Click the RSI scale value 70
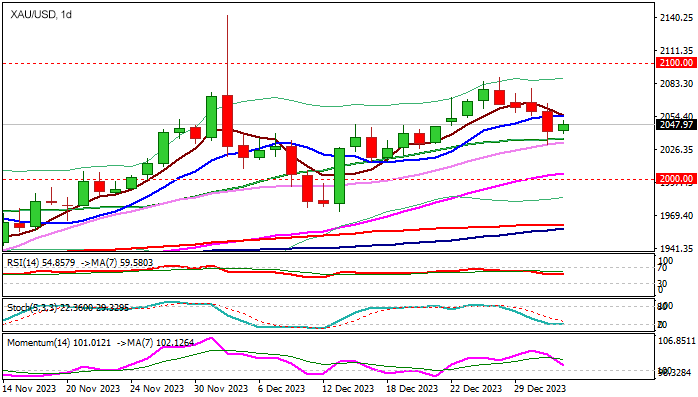Viewport: 698px width, 397px height. tap(662, 267)
